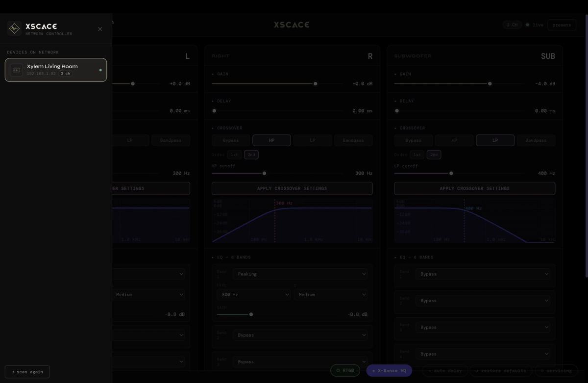This screenshot has height=383, width=588.
Task: Open Subwoofer Band 4 Bypass dropdown
Action: 483,354
